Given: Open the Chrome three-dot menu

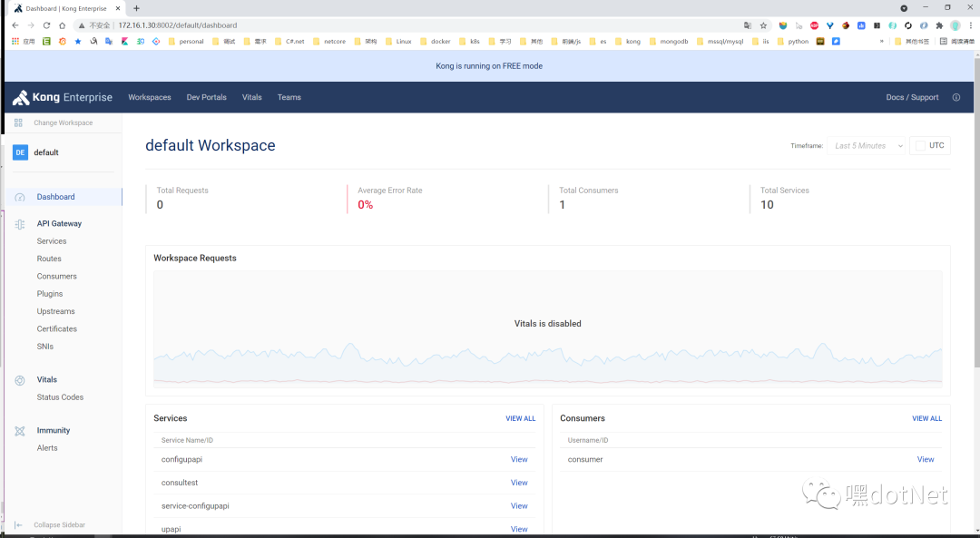Looking at the screenshot, I should [x=971, y=25].
